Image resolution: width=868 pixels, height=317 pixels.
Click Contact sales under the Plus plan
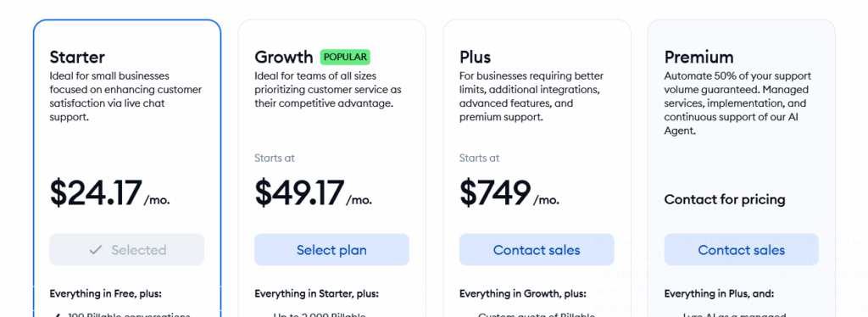[x=537, y=249]
